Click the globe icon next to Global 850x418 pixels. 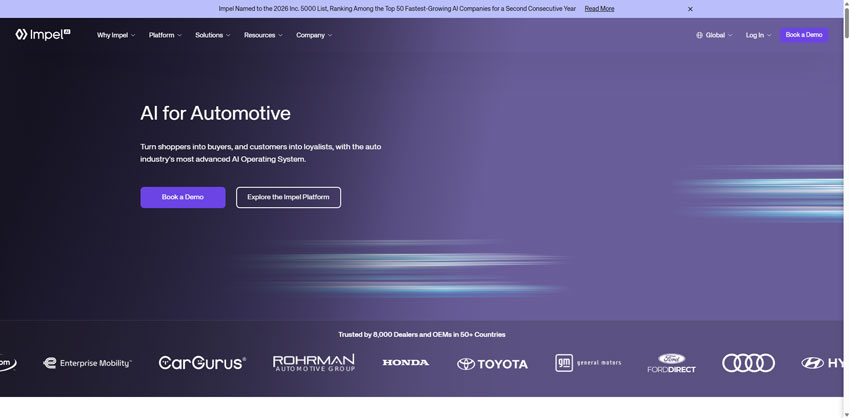pos(699,35)
